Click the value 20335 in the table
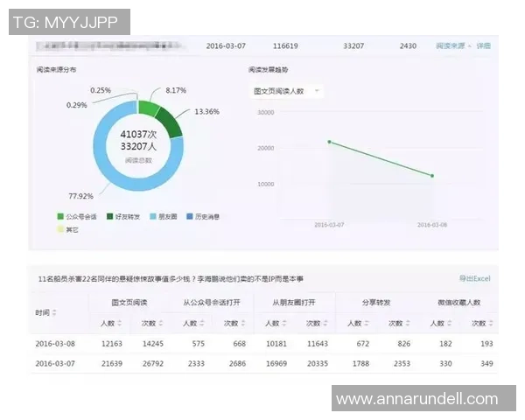Viewport: 525px width, 420px height. [x=318, y=363]
